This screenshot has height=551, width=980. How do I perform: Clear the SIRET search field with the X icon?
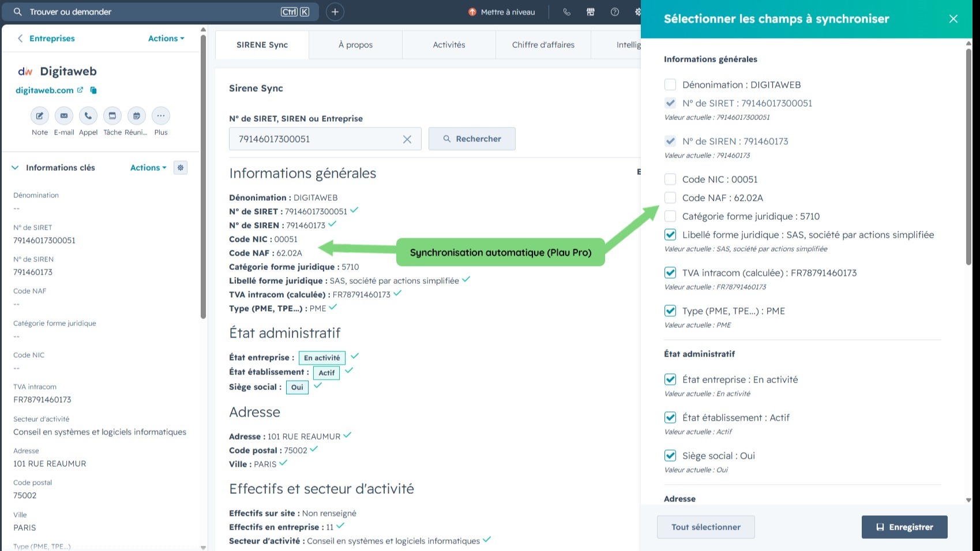coord(407,139)
